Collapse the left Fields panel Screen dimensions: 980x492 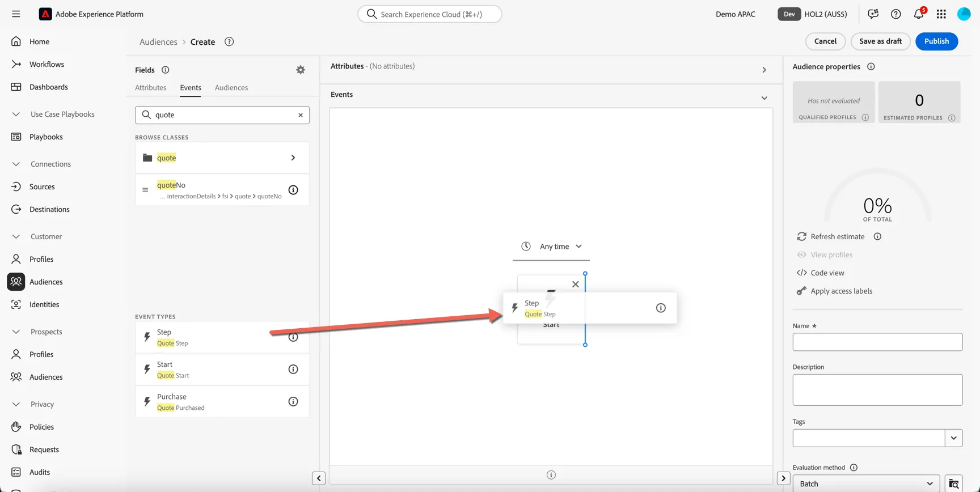tap(319, 478)
